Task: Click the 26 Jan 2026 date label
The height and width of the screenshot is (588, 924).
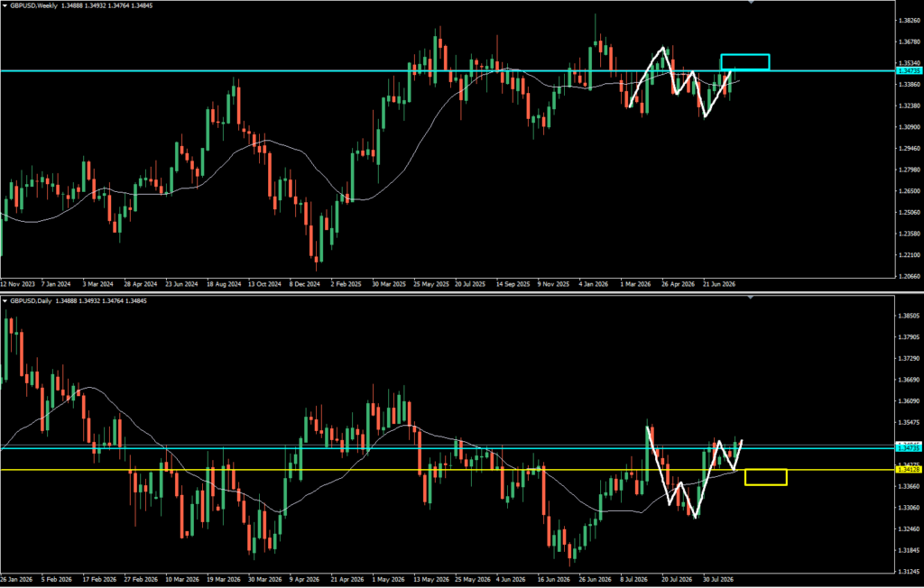Action: [x=17, y=580]
